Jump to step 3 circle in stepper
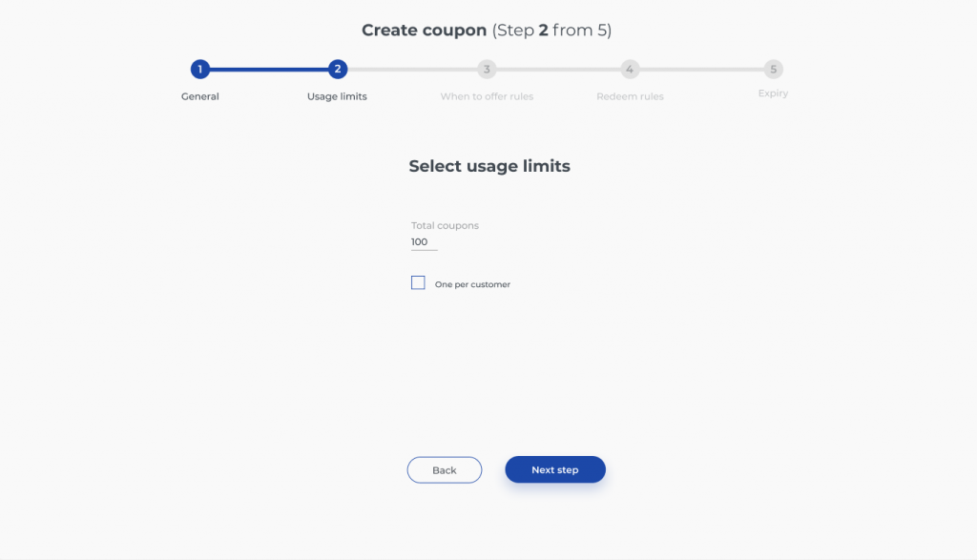 pyautogui.click(x=487, y=69)
